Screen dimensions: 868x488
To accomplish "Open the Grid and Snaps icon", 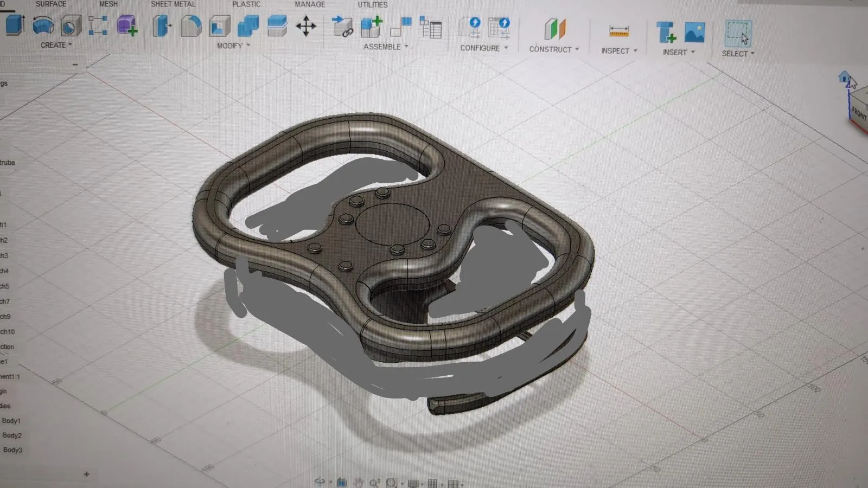I will 433,483.
